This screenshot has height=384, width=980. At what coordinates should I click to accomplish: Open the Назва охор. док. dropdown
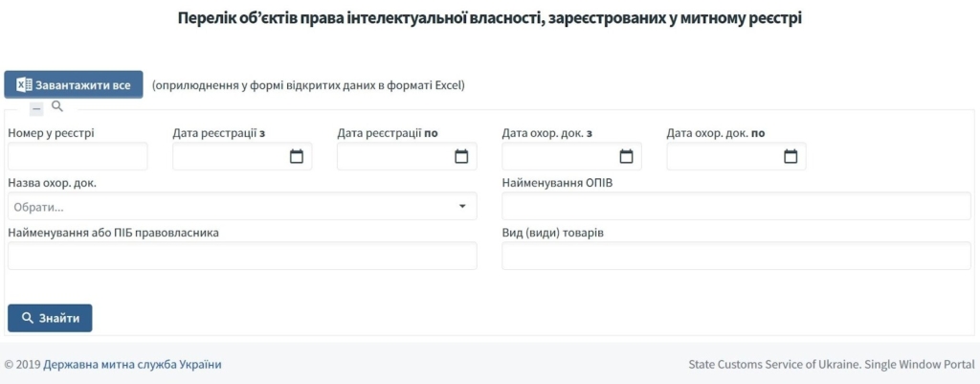point(242,207)
